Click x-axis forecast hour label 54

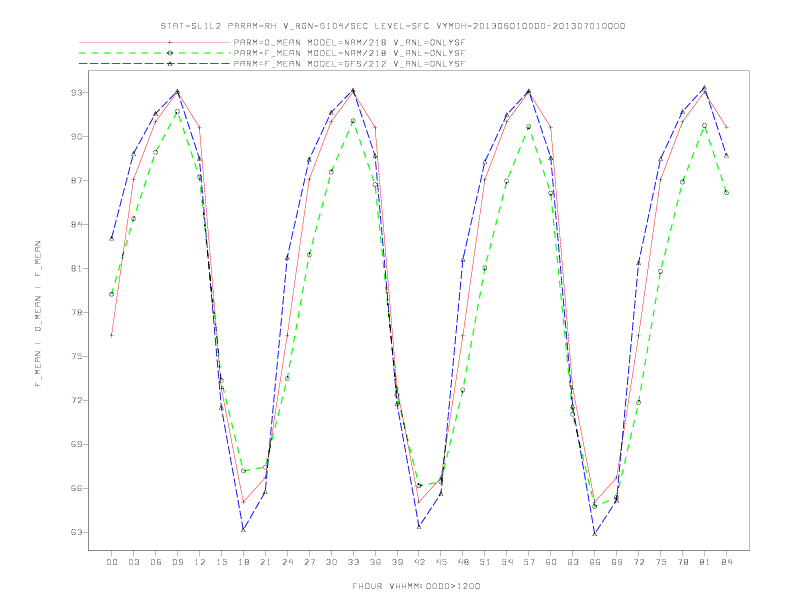pyautogui.click(x=507, y=562)
